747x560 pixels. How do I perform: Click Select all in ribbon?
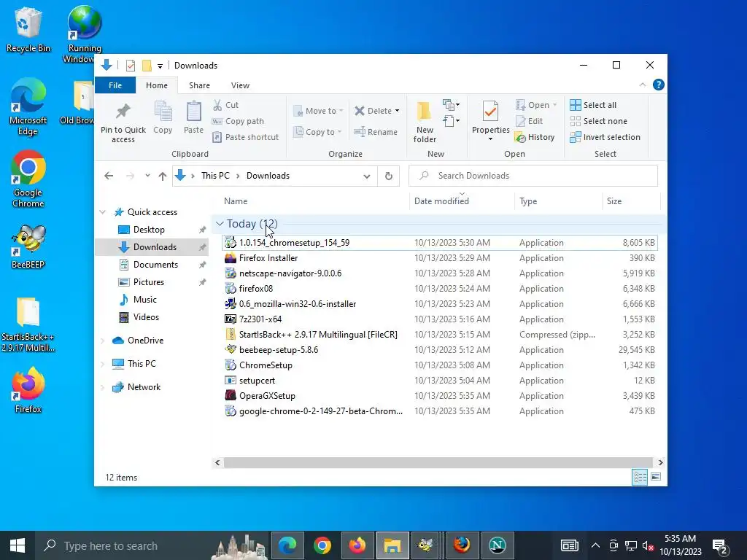click(x=593, y=105)
